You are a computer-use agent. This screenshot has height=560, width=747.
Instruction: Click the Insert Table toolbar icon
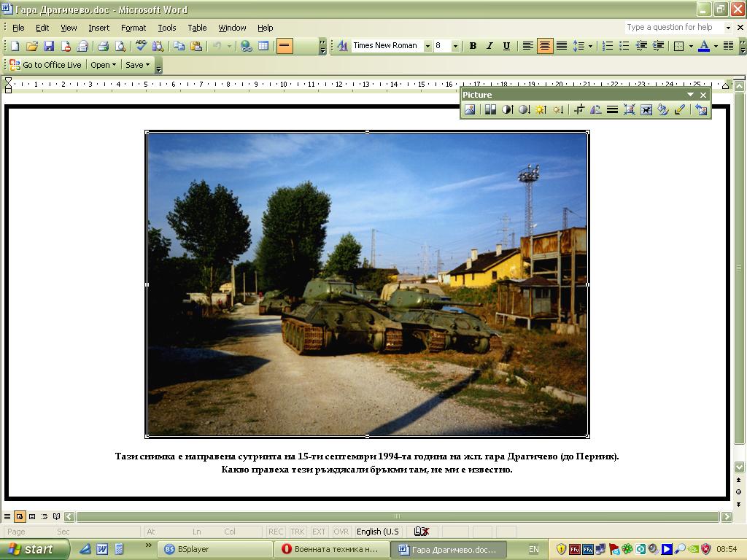[263, 46]
